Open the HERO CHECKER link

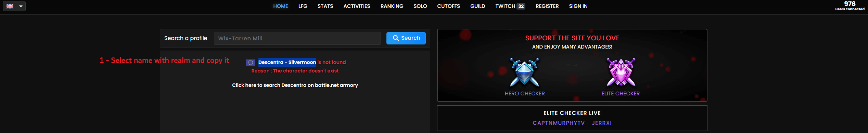click(524, 94)
